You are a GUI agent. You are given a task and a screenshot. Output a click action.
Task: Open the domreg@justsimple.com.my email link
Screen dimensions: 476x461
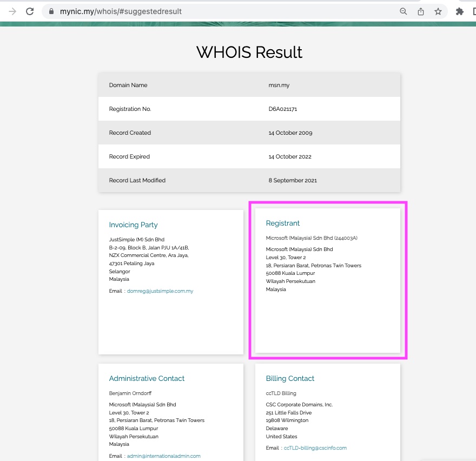point(160,291)
